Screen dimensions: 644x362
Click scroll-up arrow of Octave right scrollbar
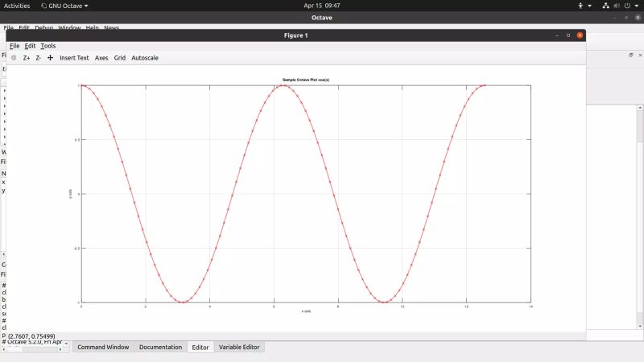(x=640, y=108)
